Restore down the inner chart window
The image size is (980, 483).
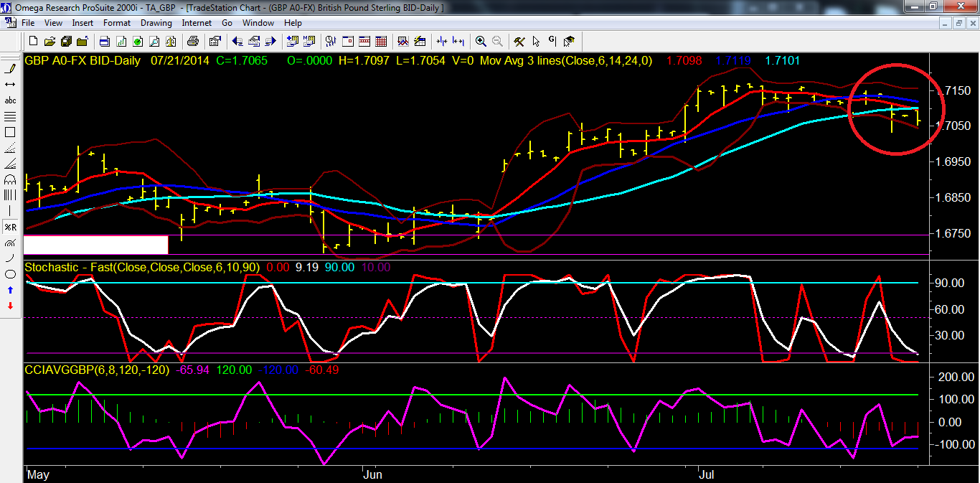click(x=958, y=23)
